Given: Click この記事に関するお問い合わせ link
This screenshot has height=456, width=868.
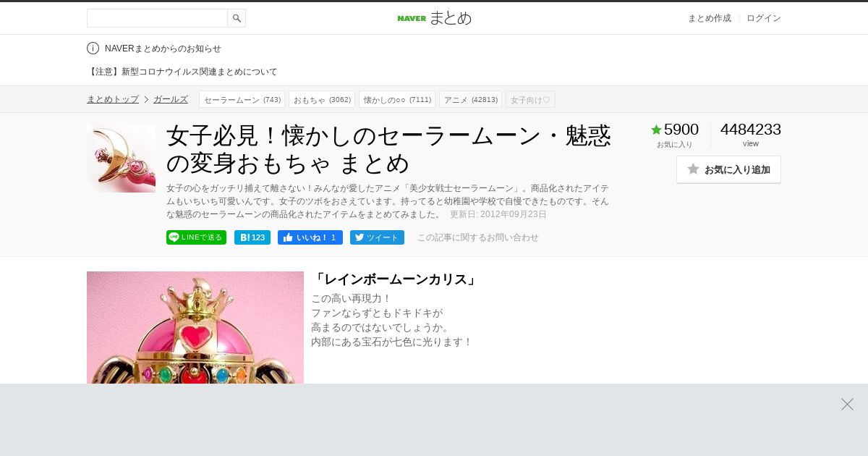Looking at the screenshot, I should 478,237.
